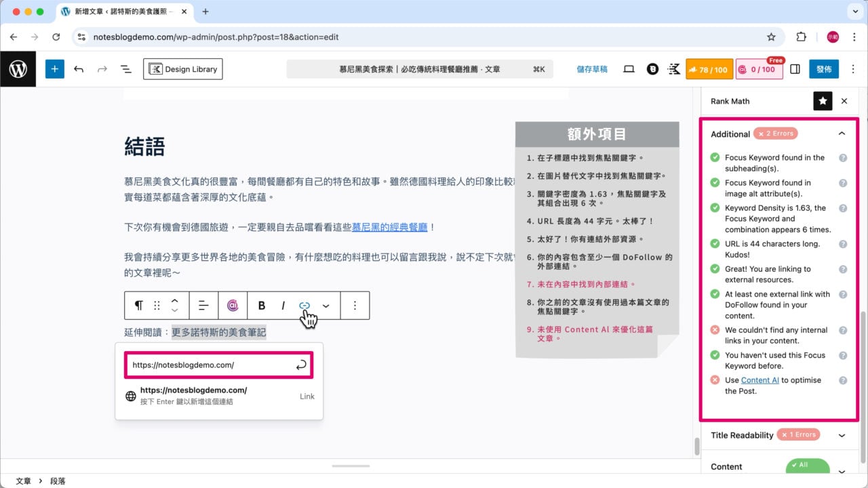Select the purple AI icon in block toolbar
Viewport: 868px width, 488px height.
(233, 306)
